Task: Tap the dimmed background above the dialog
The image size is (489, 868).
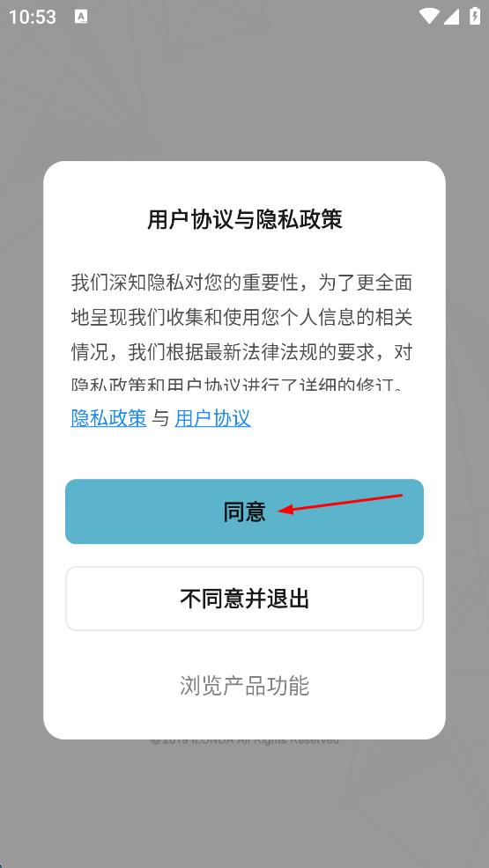Action: [244, 94]
